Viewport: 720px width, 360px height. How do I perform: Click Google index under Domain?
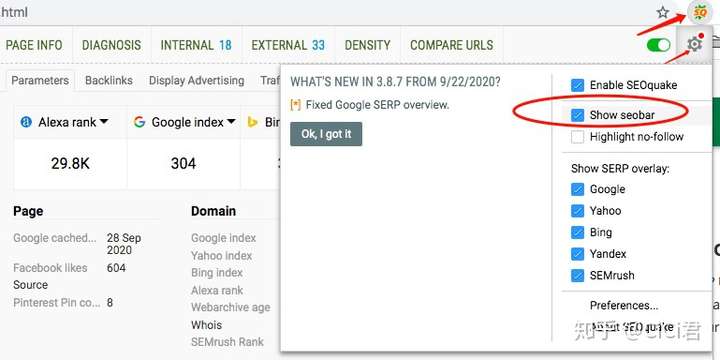click(x=224, y=238)
